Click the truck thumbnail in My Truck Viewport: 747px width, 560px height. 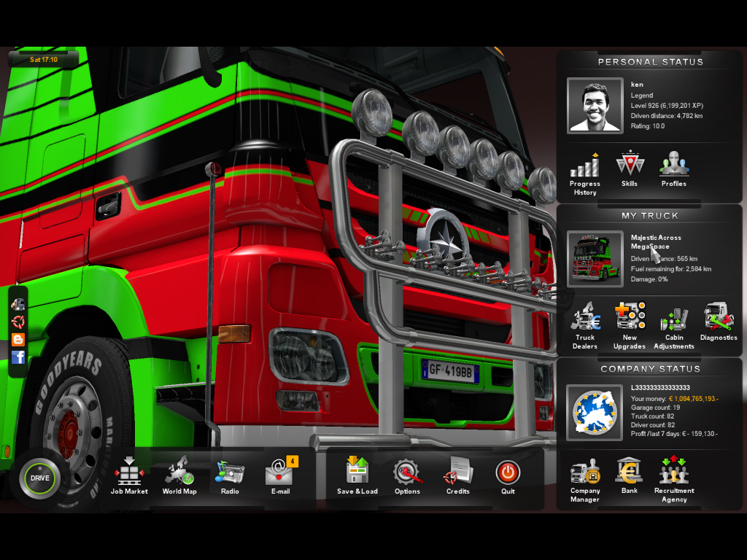click(x=595, y=259)
